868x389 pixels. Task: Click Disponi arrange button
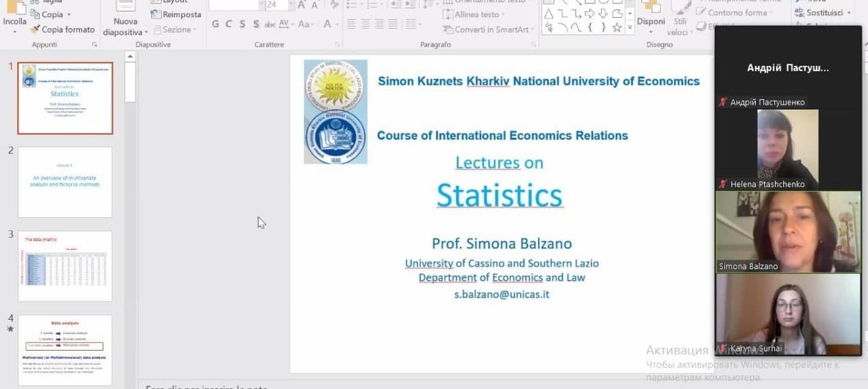(x=651, y=16)
